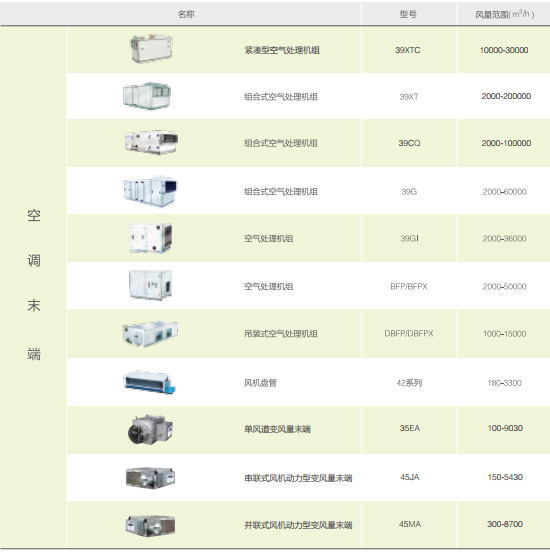This screenshot has height=553, width=550.
Task: Select the 35EA single-duct VAV terminal image
Action: click(x=150, y=429)
